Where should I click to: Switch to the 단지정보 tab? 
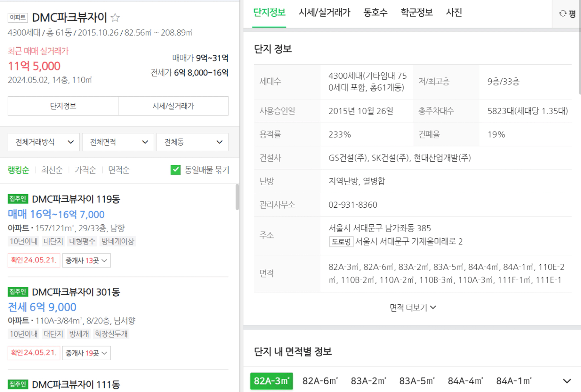click(x=269, y=13)
